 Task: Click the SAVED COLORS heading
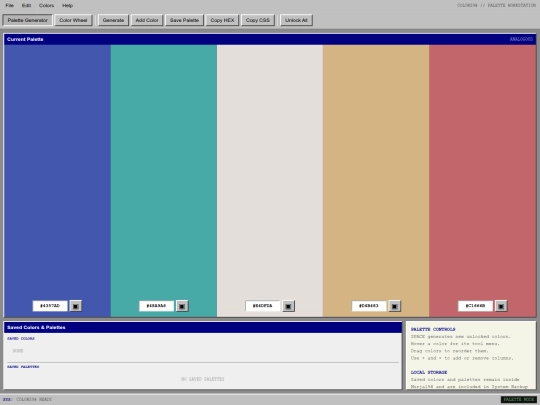21,339
